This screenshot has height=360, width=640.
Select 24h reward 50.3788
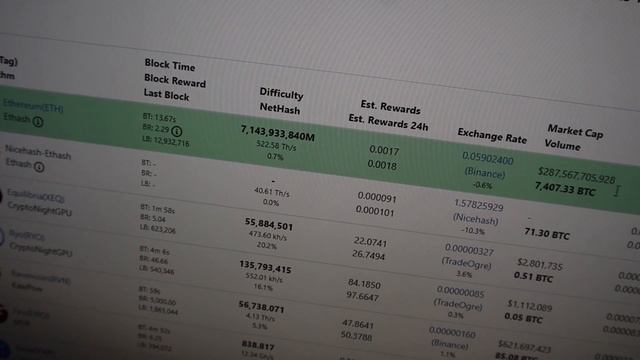(x=357, y=336)
